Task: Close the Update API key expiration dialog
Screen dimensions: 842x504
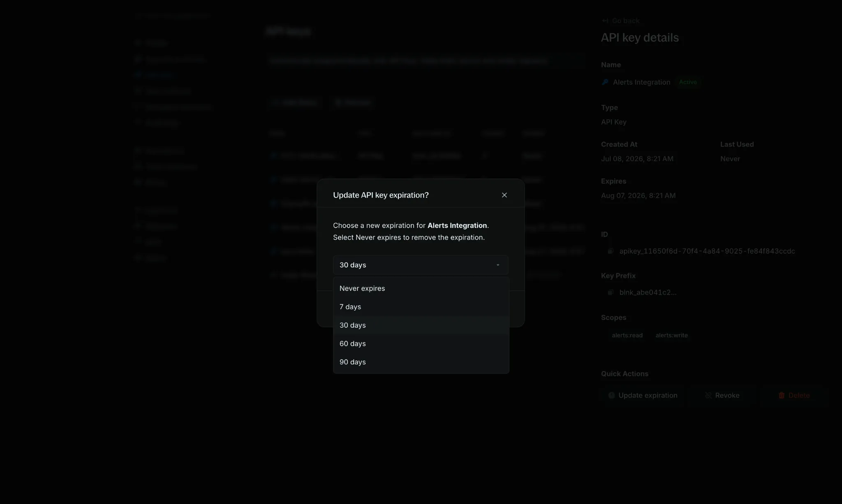Action: point(504,195)
